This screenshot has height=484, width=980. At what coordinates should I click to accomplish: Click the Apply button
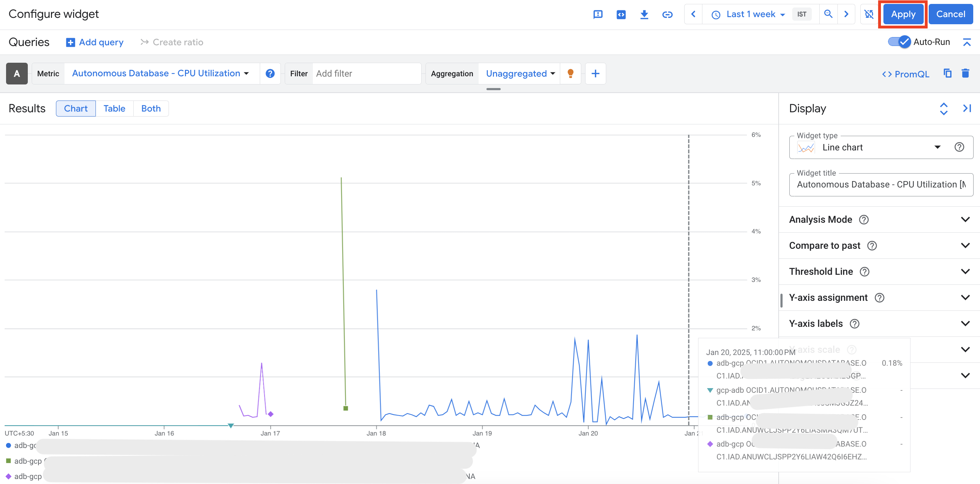click(x=903, y=15)
